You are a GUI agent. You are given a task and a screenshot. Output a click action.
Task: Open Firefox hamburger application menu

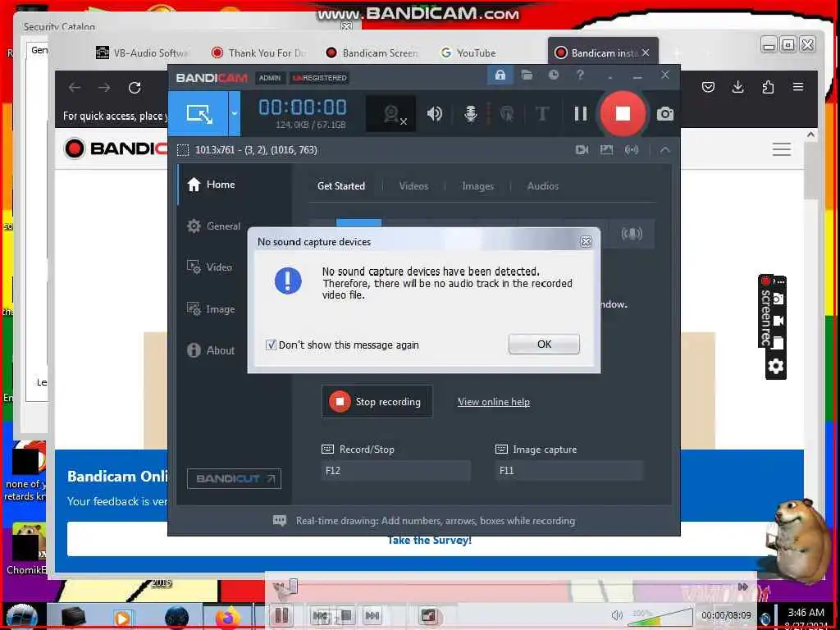tap(797, 87)
